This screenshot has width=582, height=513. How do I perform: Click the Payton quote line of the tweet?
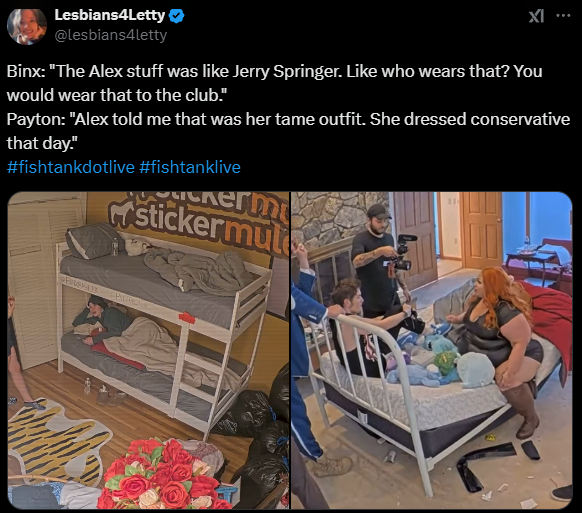coord(288,131)
